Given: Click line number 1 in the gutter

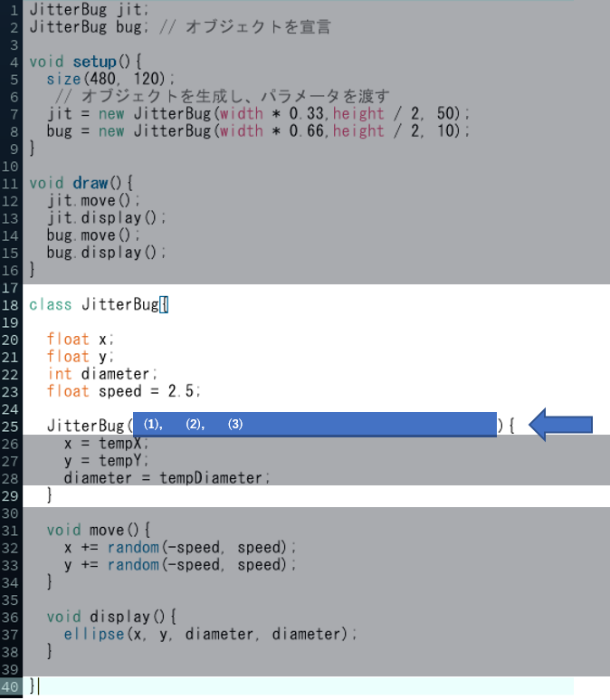Looking at the screenshot, I should pos(14,10).
